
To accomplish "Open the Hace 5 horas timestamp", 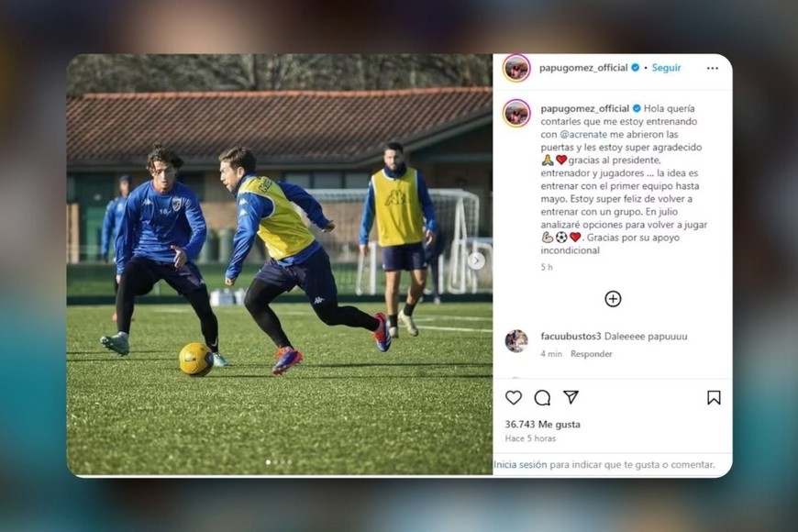I will click(x=530, y=438).
